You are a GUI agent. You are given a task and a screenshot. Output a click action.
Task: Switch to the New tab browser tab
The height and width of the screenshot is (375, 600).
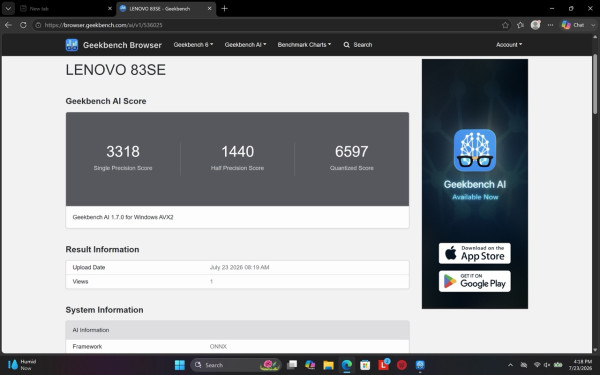point(66,8)
